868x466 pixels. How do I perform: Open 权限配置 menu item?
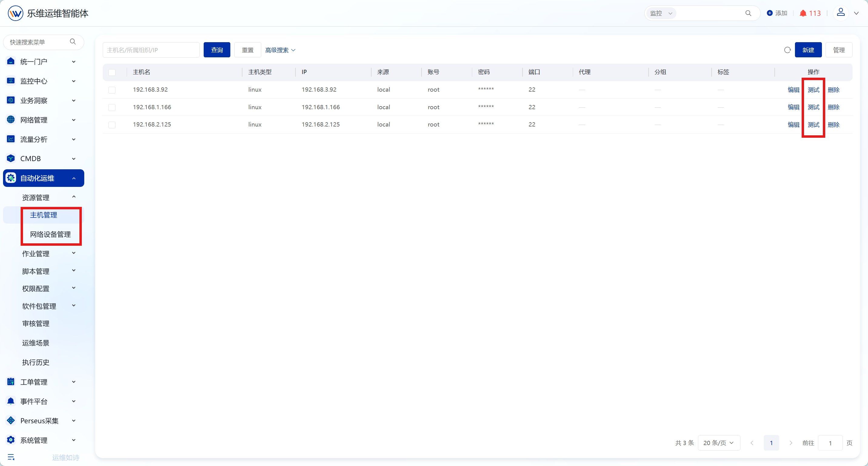[x=36, y=289]
